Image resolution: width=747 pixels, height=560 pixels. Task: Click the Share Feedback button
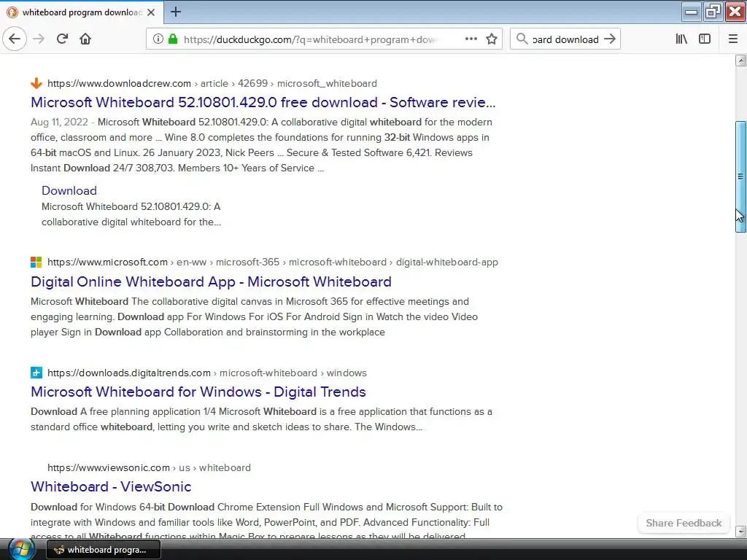tap(684, 523)
